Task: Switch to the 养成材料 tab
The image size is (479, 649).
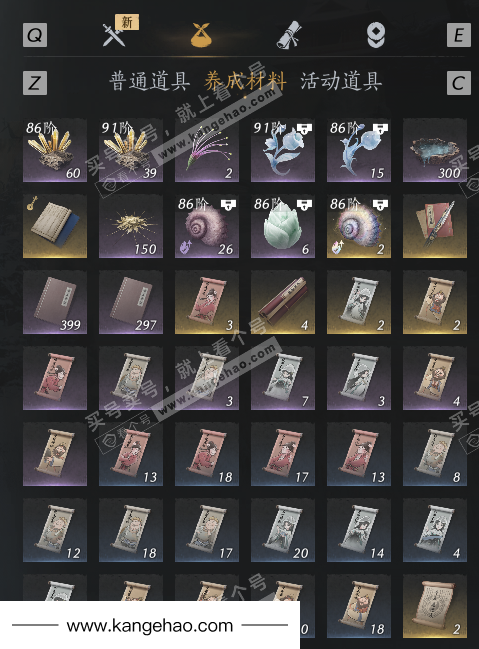Action: (245, 81)
